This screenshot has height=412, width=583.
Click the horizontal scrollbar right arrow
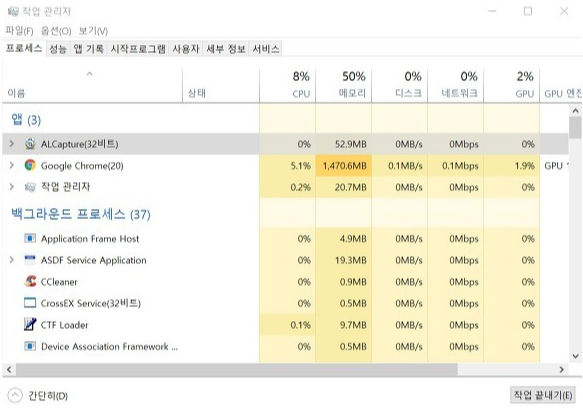561,370
